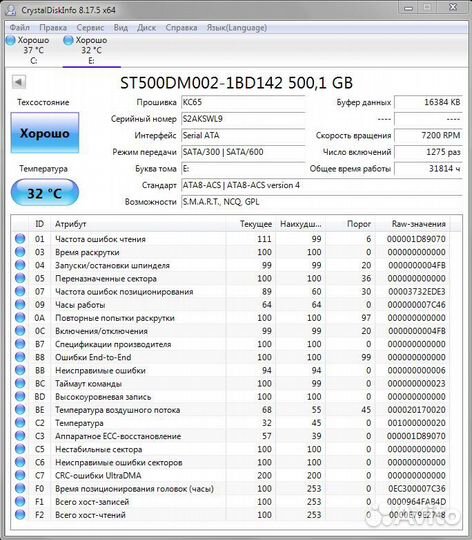Minimize the CrystalDiskInfo window

coord(408,8)
